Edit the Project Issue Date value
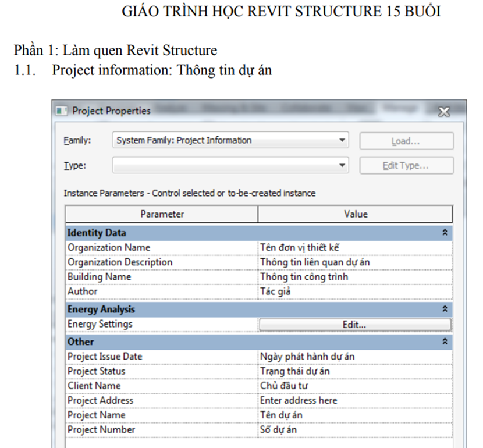Screen dimensions: 483x448 click(355, 357)
